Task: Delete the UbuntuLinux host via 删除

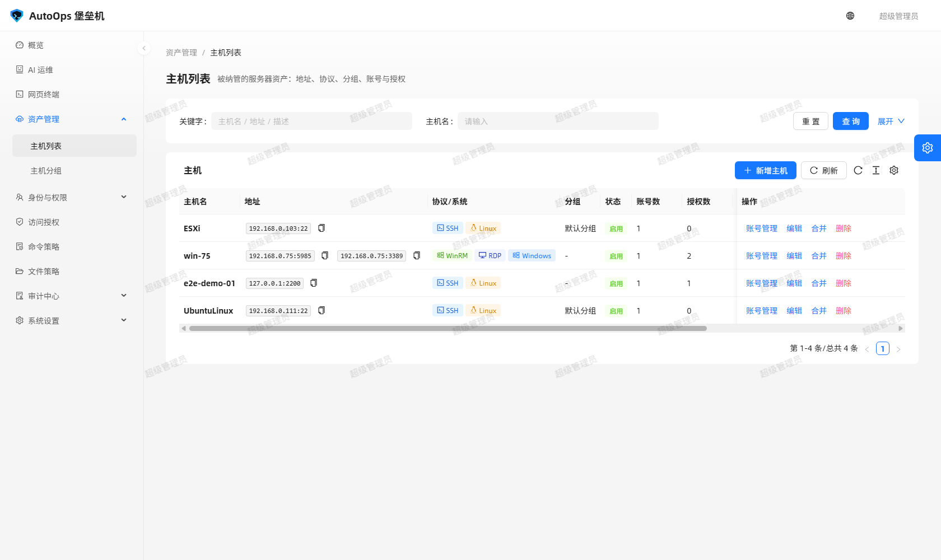Action: pos(844,310)
